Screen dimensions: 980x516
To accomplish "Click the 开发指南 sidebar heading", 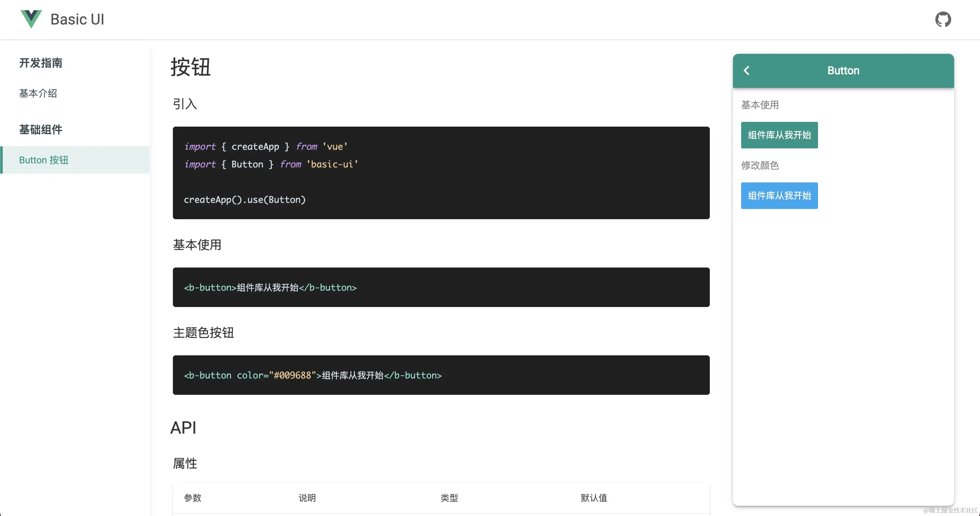I will click(x=41, y=63).
